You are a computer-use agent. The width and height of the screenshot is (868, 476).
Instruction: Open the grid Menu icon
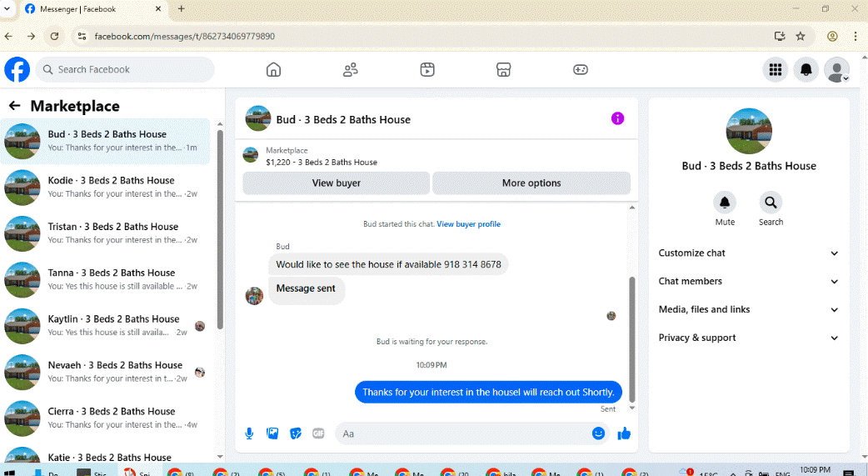tap(776, 70)
